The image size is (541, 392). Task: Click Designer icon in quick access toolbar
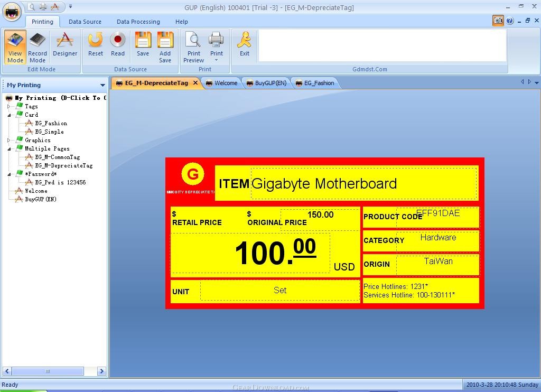(x=55, y=6)
